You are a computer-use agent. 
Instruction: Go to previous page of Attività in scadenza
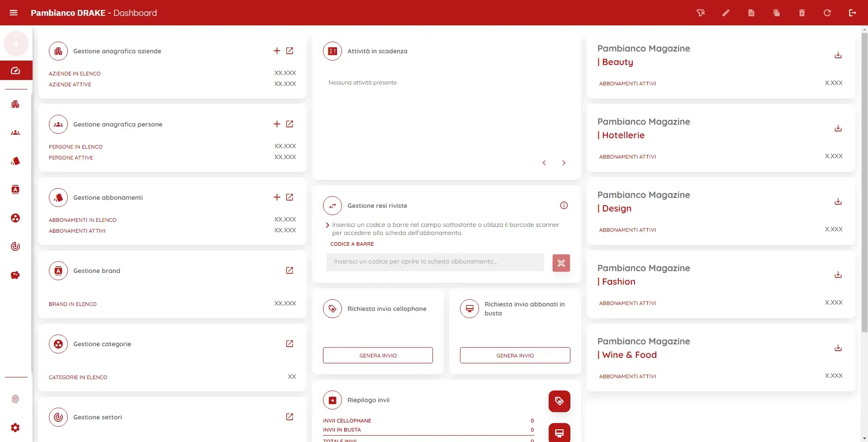(x=544, y=163)
